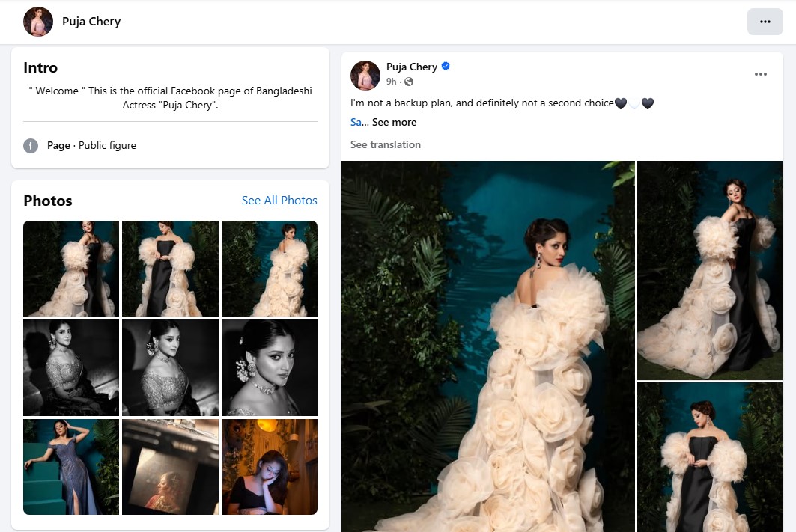Screen dimensions: 796x532
Task: Click the info icon beside Page
Action: point(31,146)
